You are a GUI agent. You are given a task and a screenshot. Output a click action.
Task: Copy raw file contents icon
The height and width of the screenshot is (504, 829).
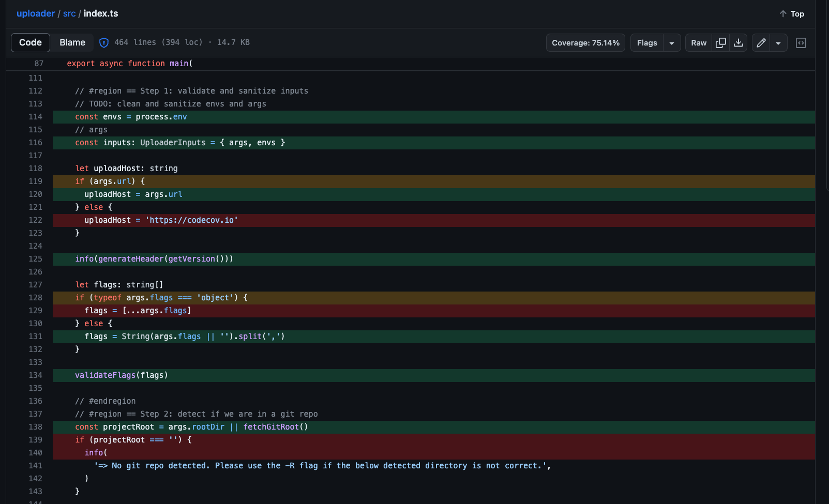pos(721,43)
